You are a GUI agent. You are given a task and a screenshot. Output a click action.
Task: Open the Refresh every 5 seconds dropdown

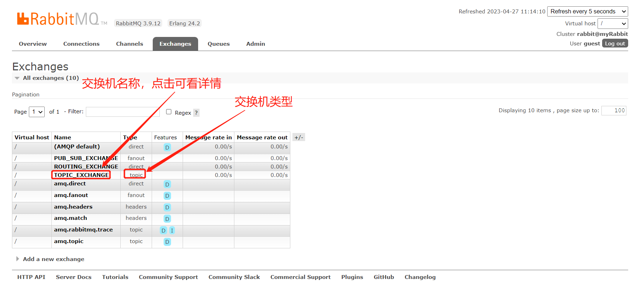[x=587, y=12]
